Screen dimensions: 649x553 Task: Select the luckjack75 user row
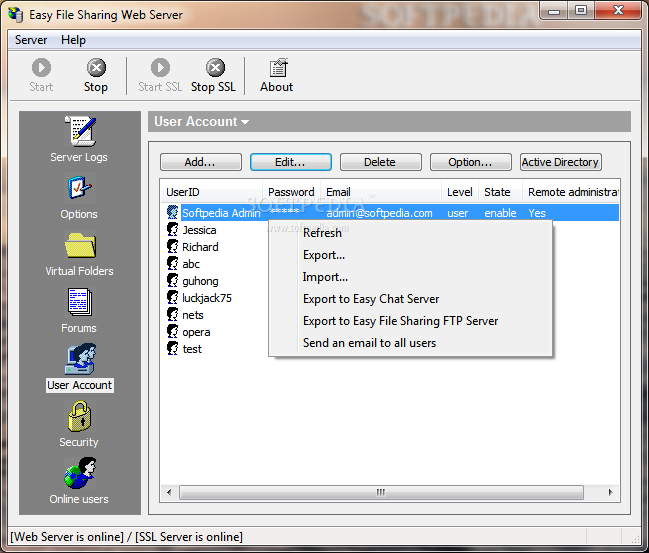pyautogui.click(x=207, y=298)
